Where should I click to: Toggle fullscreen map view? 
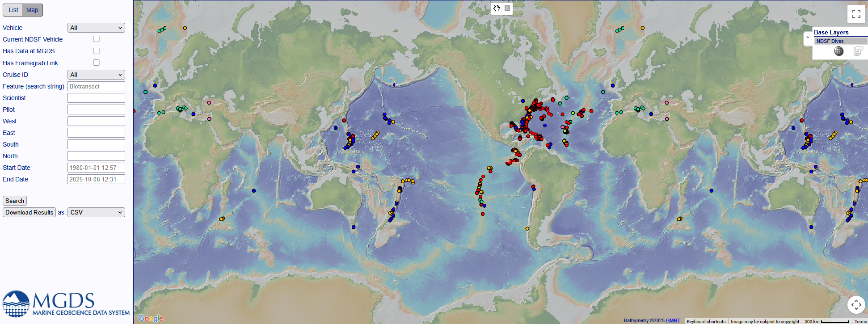coord(856,14)
